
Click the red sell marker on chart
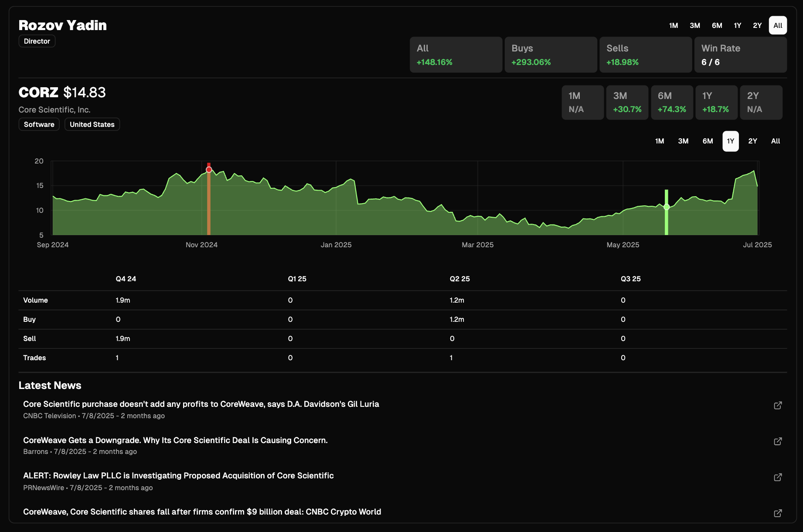(x=209, y=170)
